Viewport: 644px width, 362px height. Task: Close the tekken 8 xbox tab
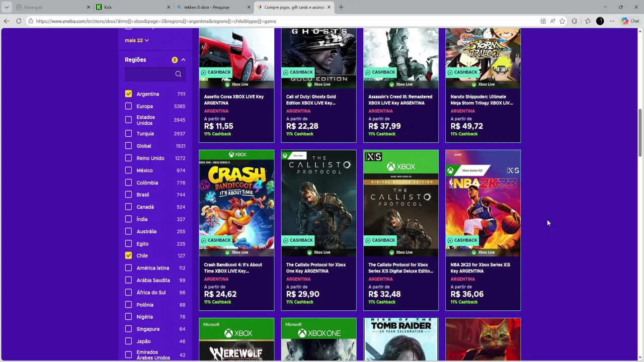pyautogui.click(x=249, y=7)
